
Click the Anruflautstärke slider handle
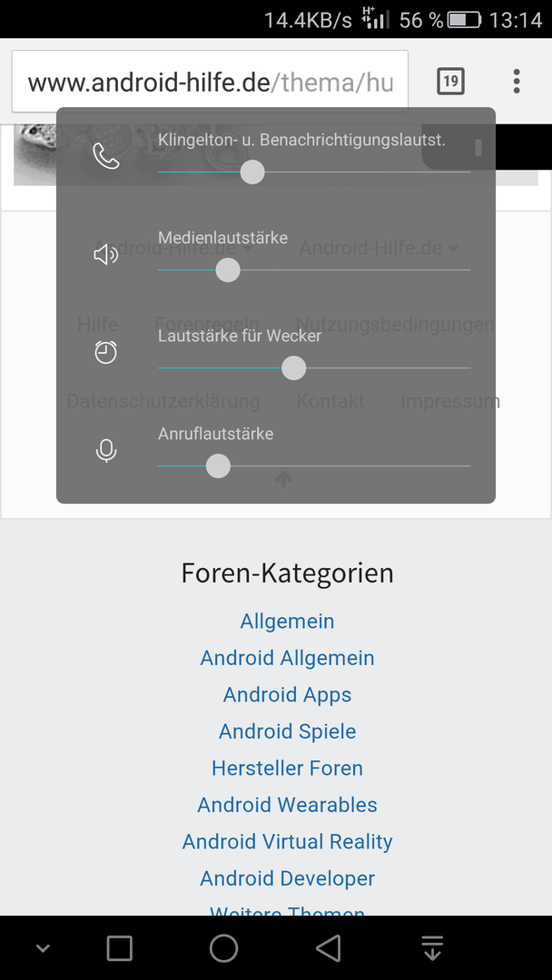point(218,466)
